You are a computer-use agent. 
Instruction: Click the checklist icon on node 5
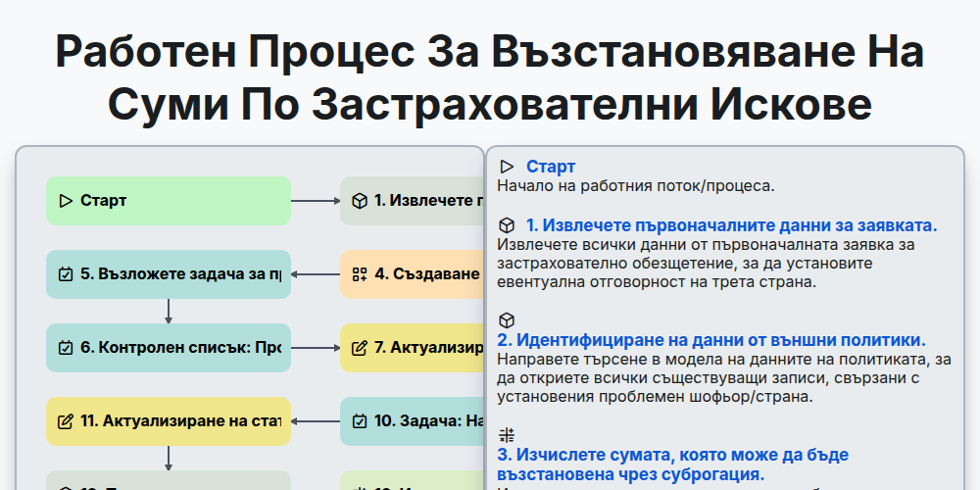66,274
